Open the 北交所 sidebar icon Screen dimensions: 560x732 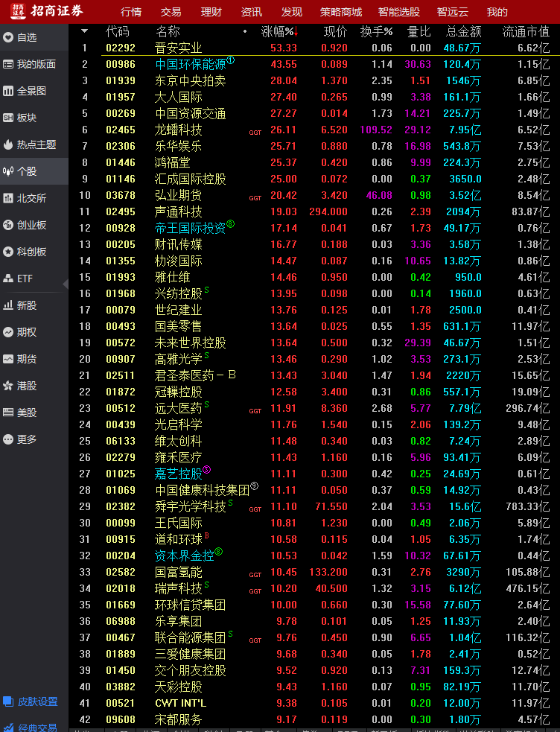coord(8,198)
